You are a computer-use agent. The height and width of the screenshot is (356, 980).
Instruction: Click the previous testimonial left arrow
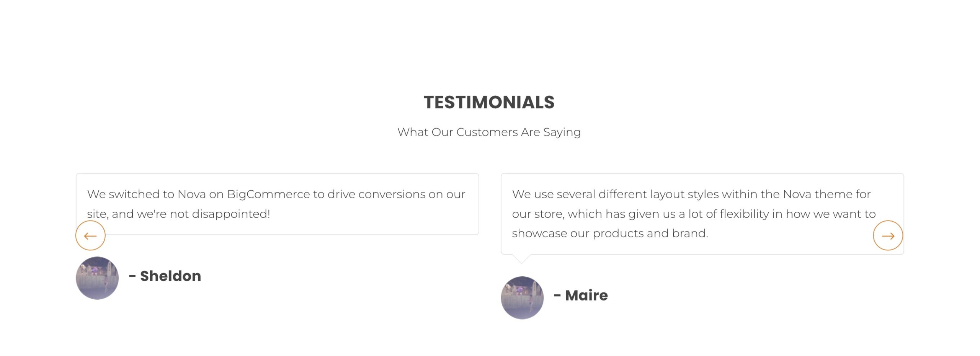(90, 235)
